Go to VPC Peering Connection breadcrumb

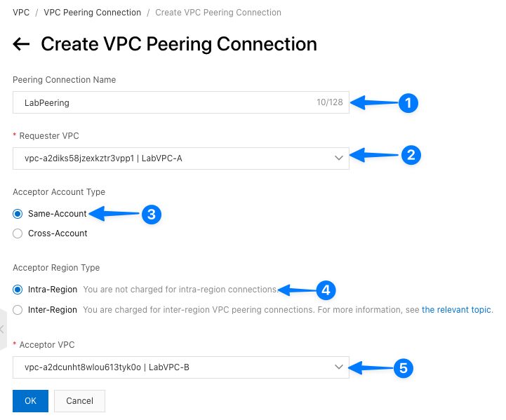pyautogui.click(x=92, y=13)
